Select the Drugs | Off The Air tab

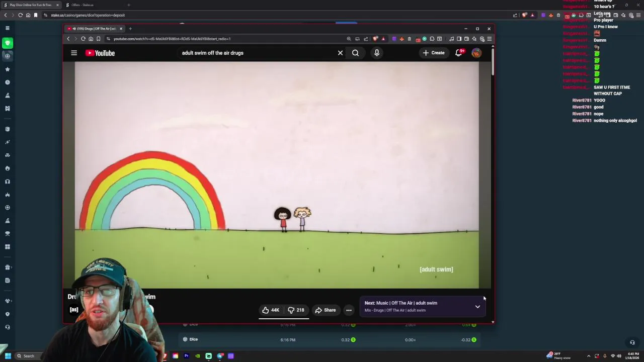pyautogui.click(x=94, y=29)
